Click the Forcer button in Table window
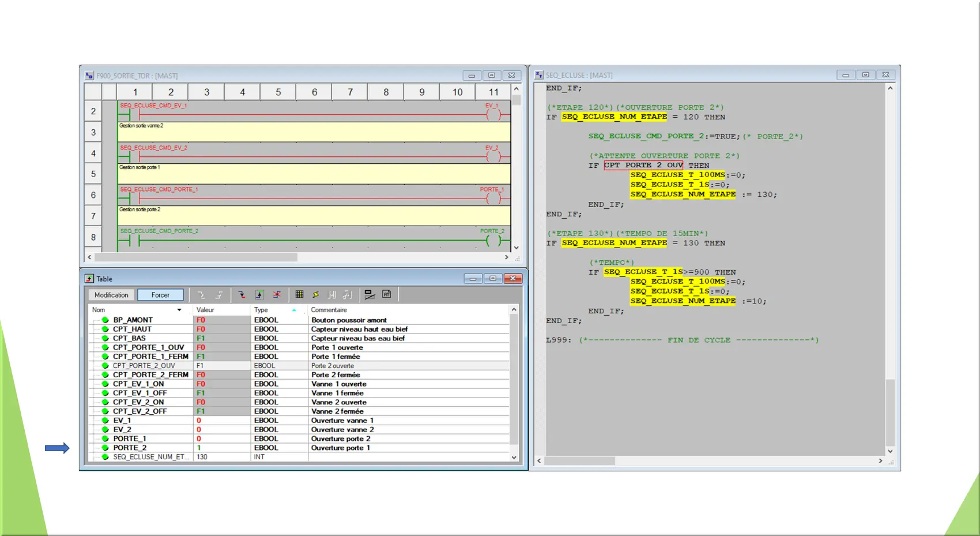This screenshot has width=980, height=536. click(160, 295)
